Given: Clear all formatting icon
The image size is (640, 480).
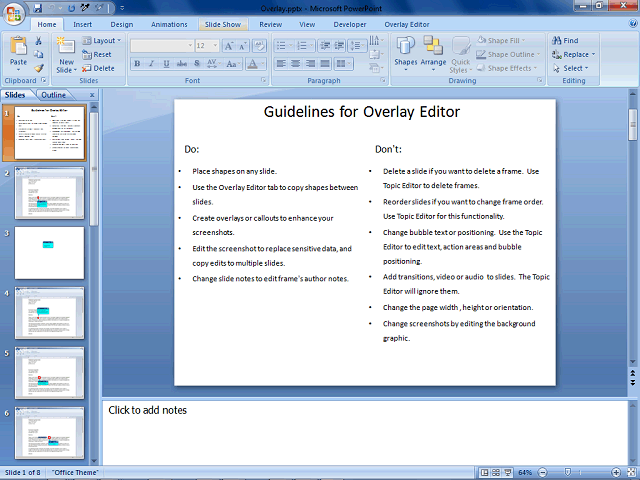Looking at the screenshot, I should [x=259, y=46].
